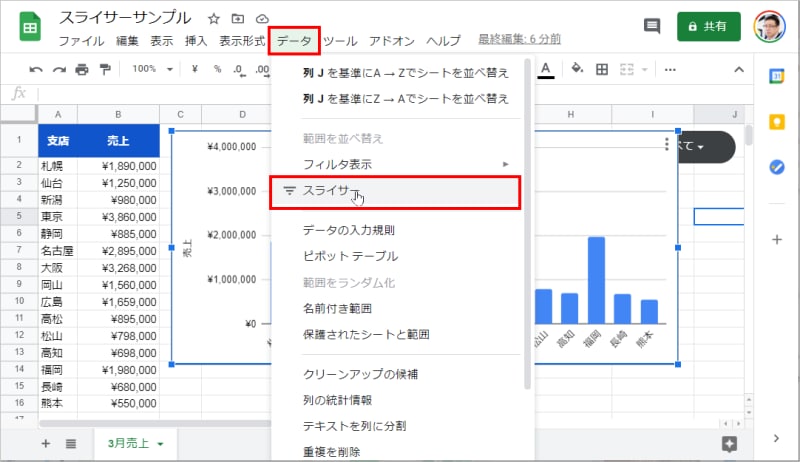Open the 3月売上 tab dropdown arrow
The height and width of the screenshot is (462, 800).
160,444
